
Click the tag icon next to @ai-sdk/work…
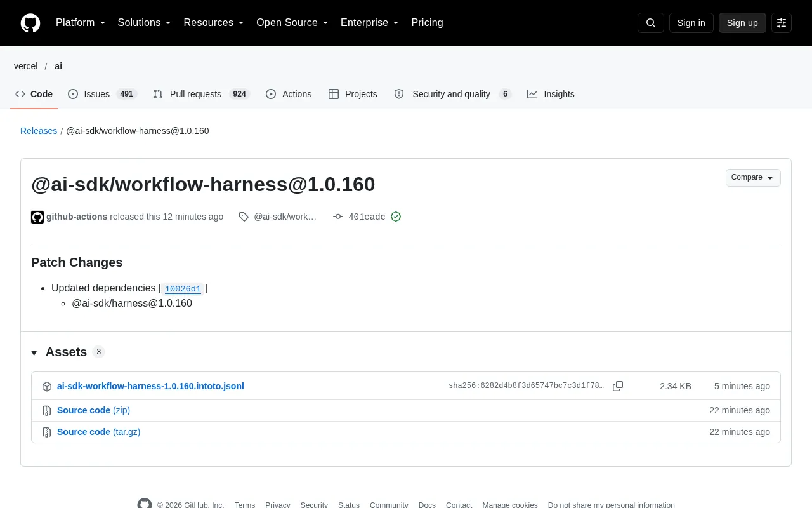[x=244, y=217]
